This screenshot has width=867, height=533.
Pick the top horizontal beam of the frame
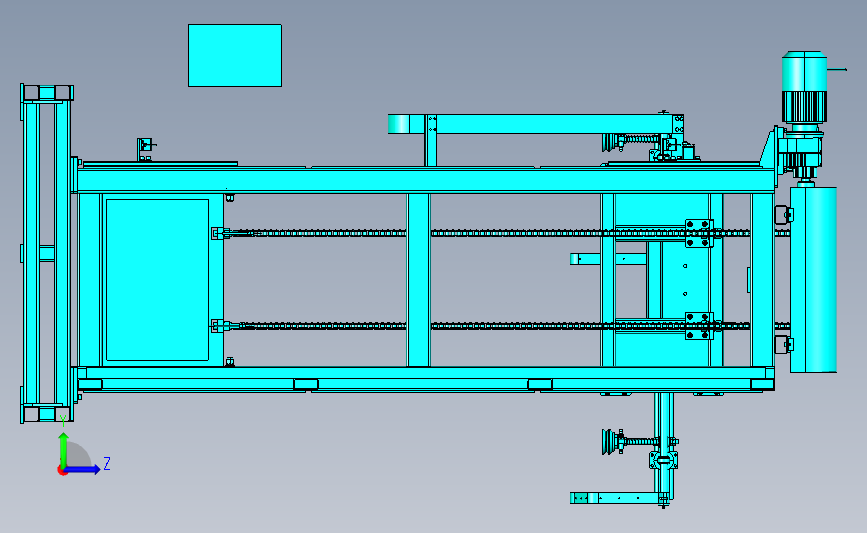pyautogui.click(x=426, y=181)
